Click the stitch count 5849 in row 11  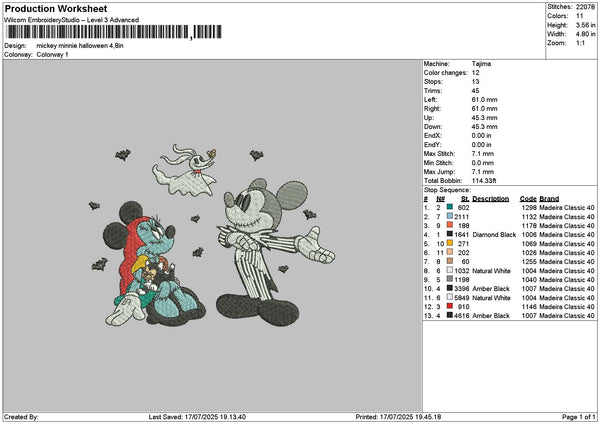(462, 298)
